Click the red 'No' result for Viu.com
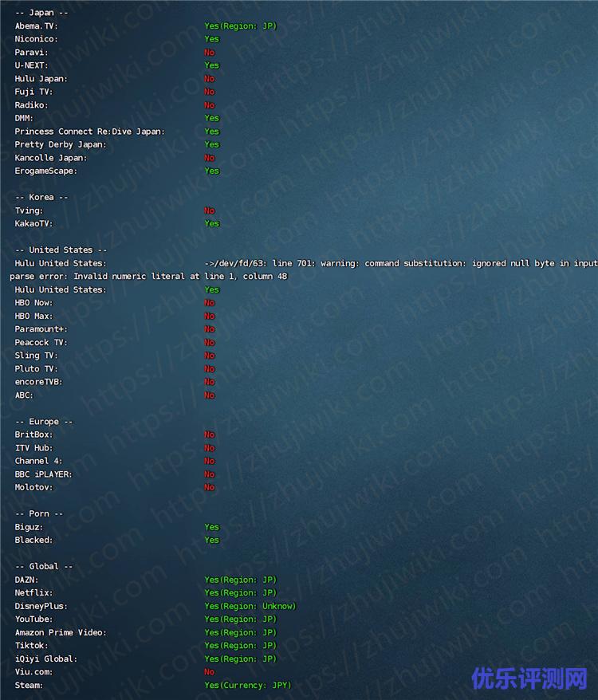The image size is (598, 700). (x=210, y=671)
